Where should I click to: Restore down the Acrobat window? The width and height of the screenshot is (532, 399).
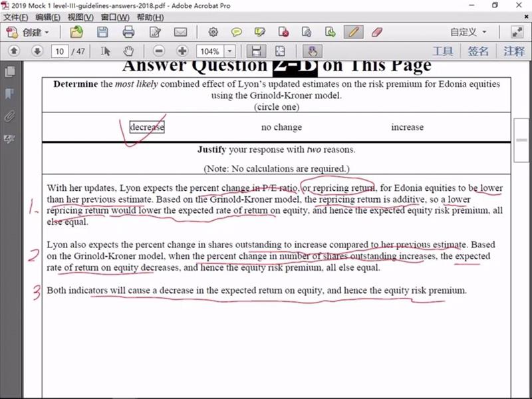point(495,5)
